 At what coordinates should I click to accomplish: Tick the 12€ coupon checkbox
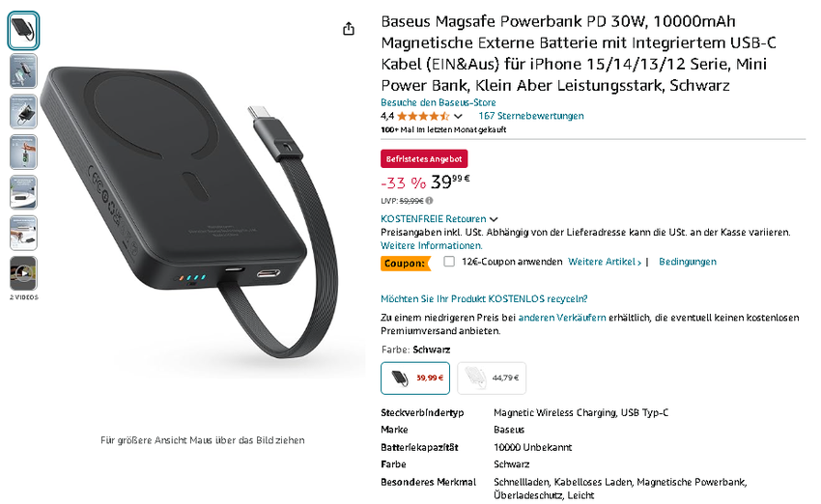point(449,262)
